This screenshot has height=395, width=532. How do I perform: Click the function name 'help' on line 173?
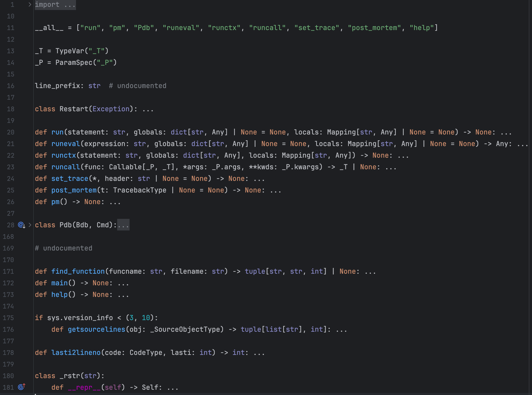60,295
